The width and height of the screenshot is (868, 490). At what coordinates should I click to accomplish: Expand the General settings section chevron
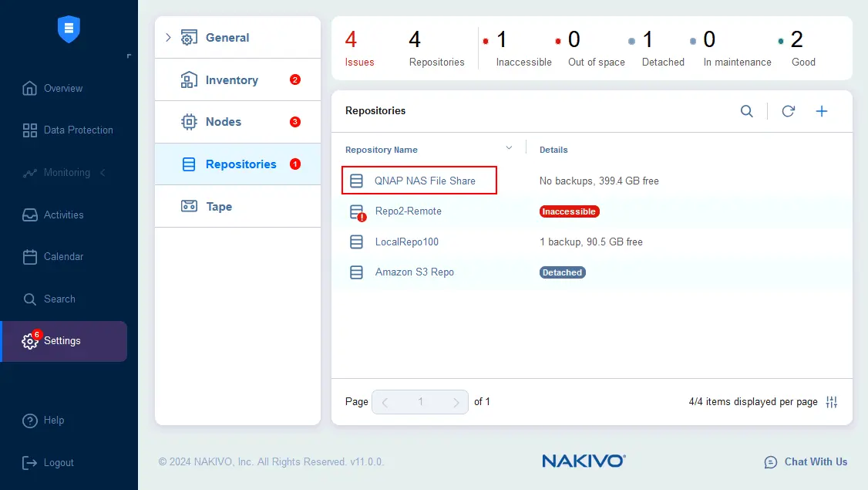168,37
